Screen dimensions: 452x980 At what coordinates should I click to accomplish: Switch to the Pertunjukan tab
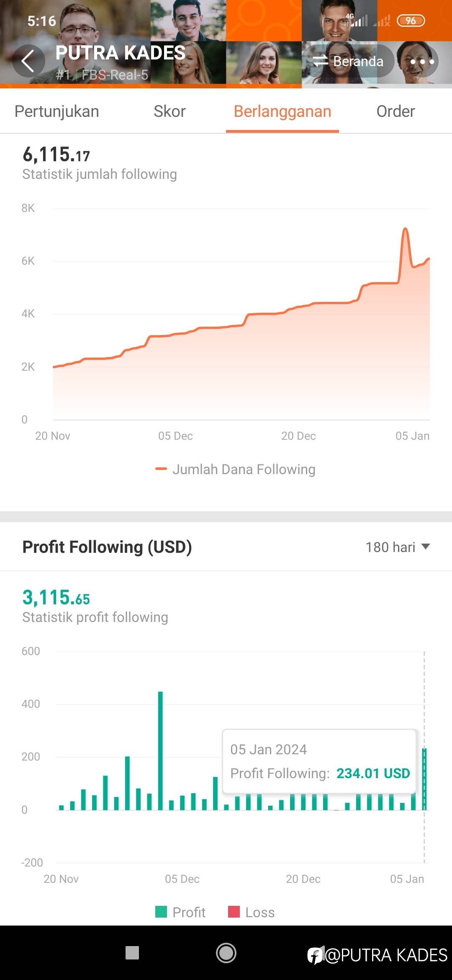point(57,111)
